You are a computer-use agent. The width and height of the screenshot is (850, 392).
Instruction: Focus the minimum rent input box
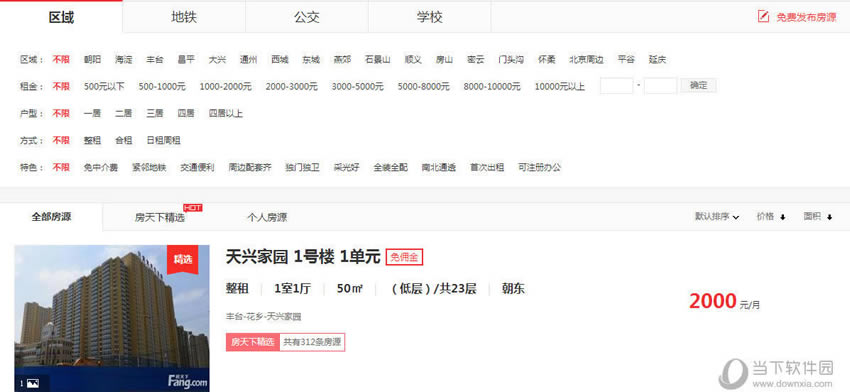pos(616,86)
